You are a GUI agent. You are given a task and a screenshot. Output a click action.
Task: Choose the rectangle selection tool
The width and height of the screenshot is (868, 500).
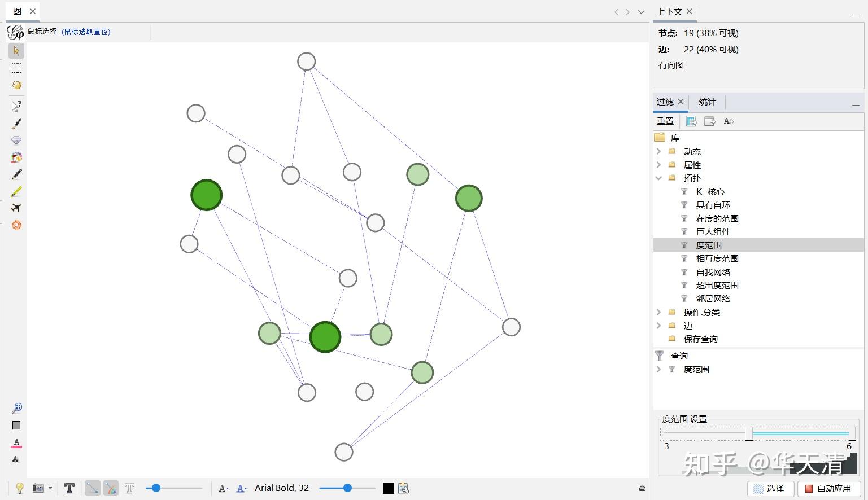click(16, 68)
